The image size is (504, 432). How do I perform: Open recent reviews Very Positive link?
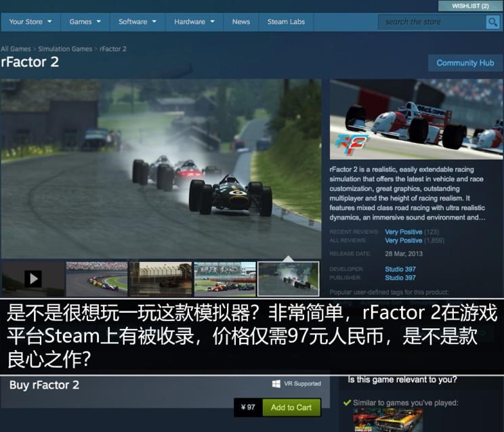[403, 232]
